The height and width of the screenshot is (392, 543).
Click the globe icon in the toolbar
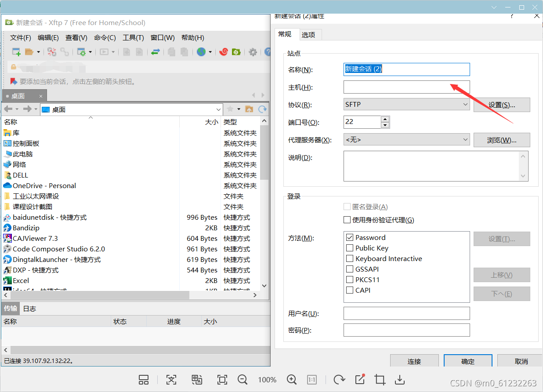(201, 52)
